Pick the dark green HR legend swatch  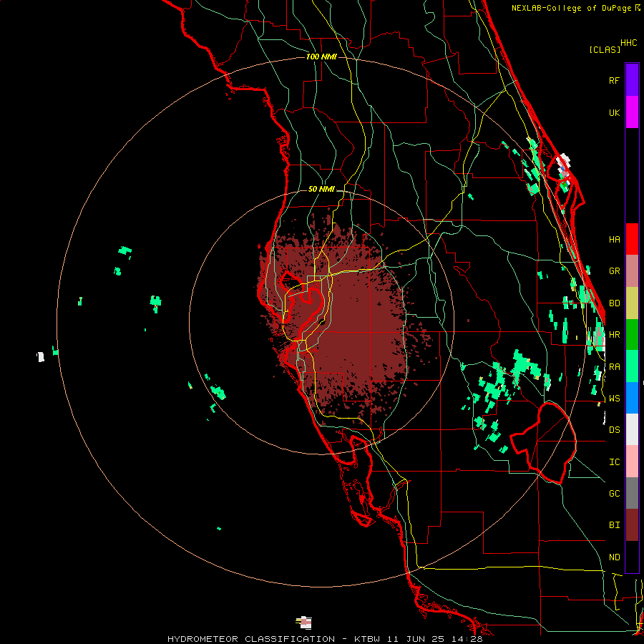[632, 335]
